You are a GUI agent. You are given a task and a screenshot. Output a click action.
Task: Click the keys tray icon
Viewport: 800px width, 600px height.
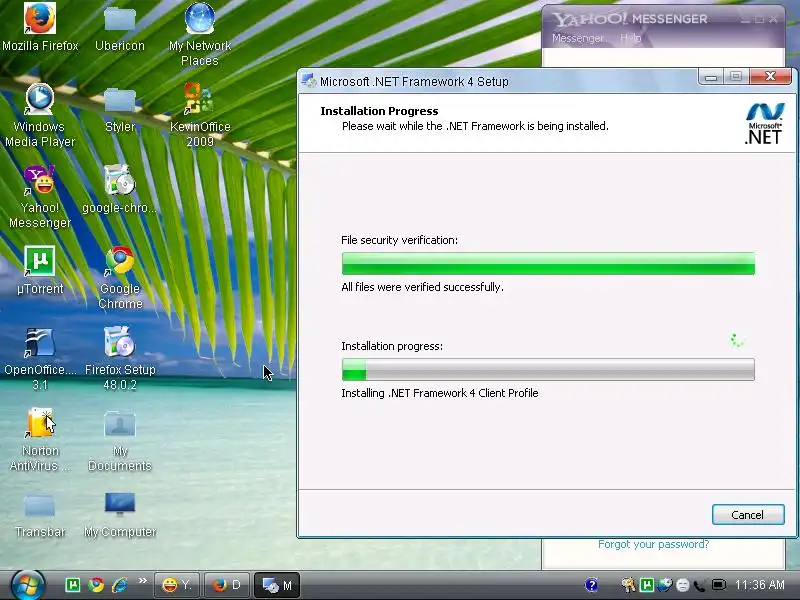tap(629, 585)
